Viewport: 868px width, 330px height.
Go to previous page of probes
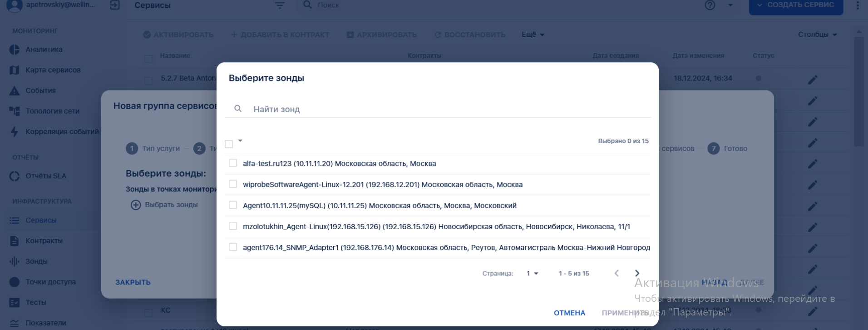[616, 273]
